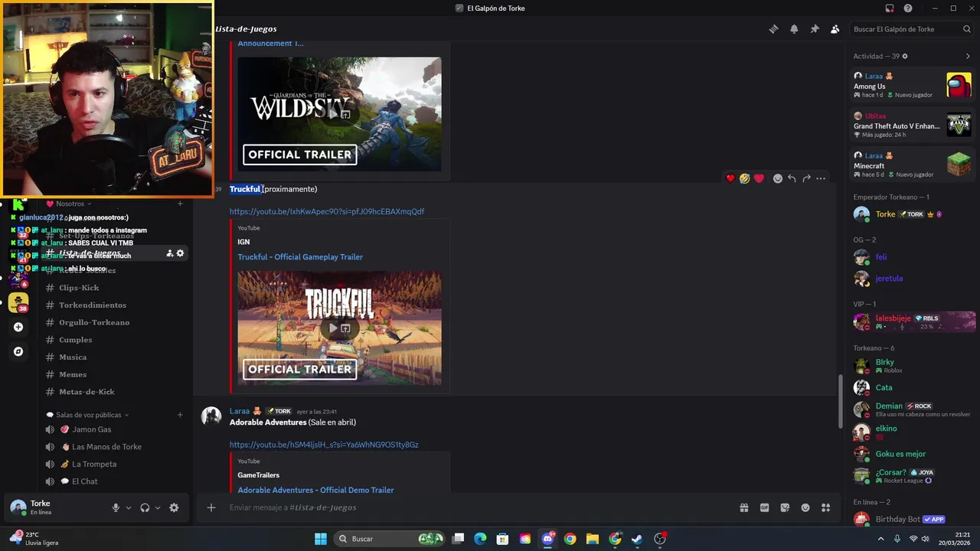The width and height of the screenshot is (980, 551).
Task: Open Laraa's Among Us activity card
Action: [x=913, y=86]
